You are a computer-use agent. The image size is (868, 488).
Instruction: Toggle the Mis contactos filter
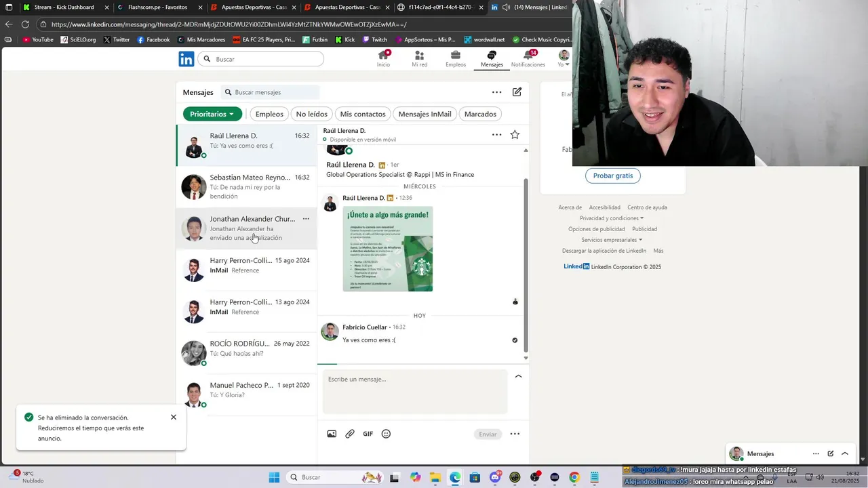pyautogui.click(x=363, y=114)
